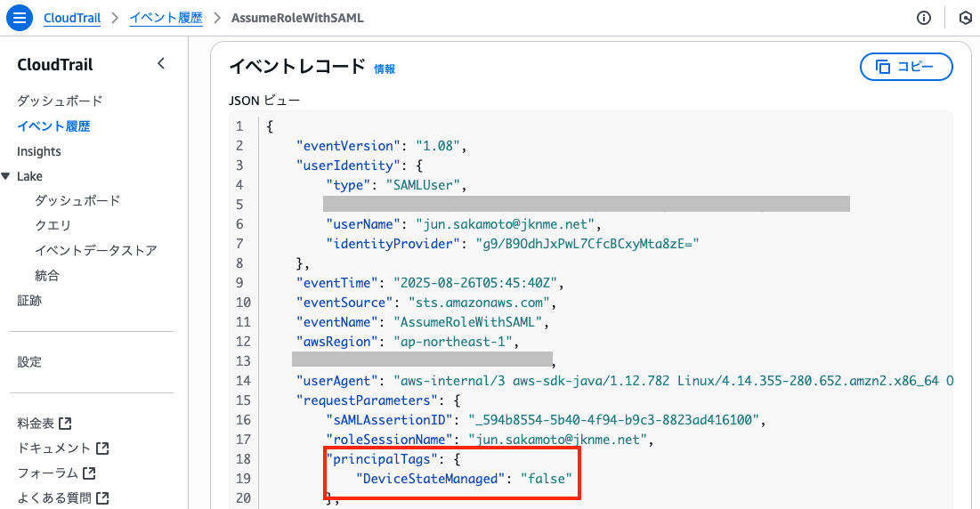The height and width of the screenshot is (509, 980).
Task: Open 証跡 in the sidebar
Action: pos(29,300)
